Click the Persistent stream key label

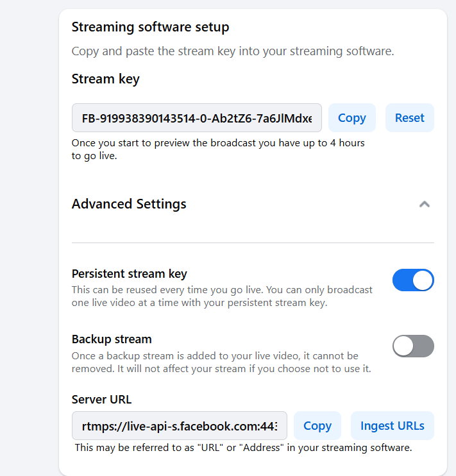pos(130,274)
